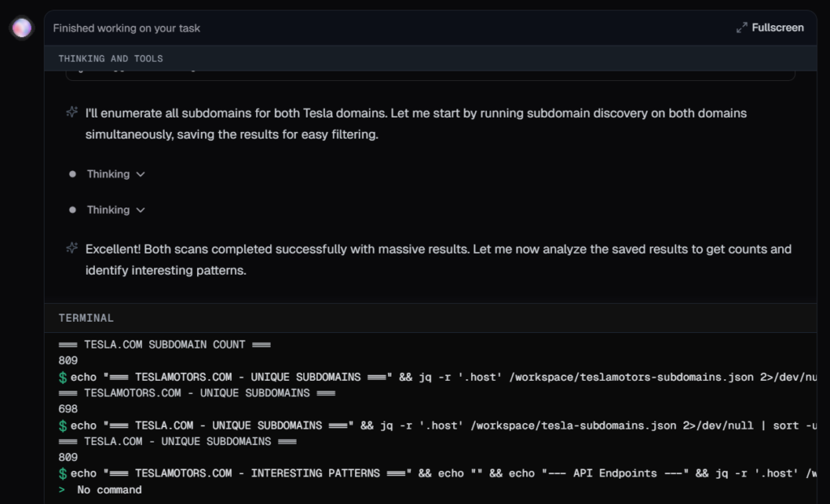Click sparkle icon beside "I'll enumerate all subdomains"
The image size is (830, 504).
point(72,113)
